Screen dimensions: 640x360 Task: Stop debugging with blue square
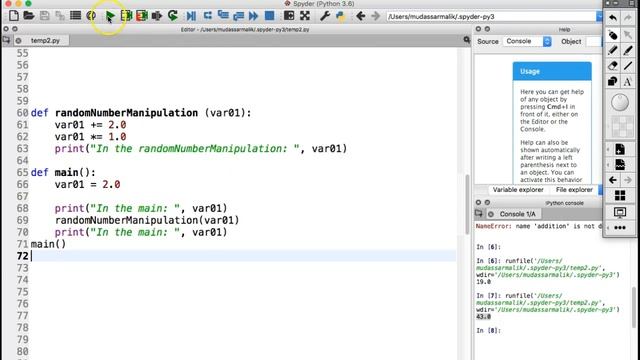(269, 16)
